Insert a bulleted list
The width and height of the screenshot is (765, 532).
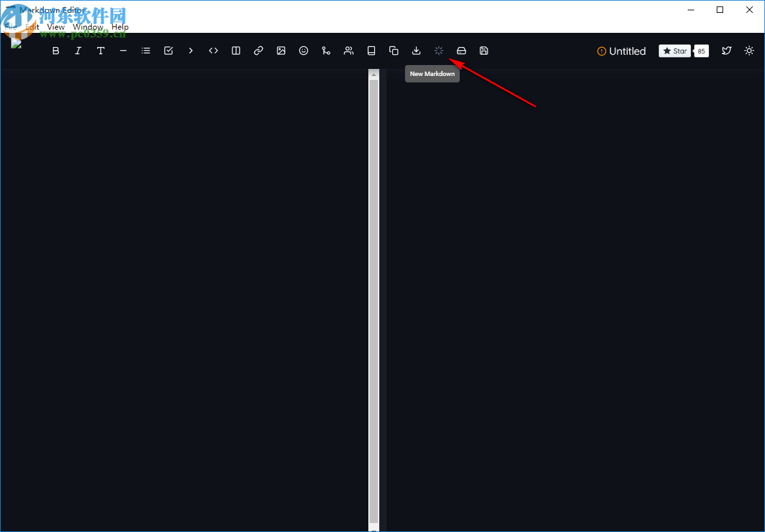[x=146, y=50]
